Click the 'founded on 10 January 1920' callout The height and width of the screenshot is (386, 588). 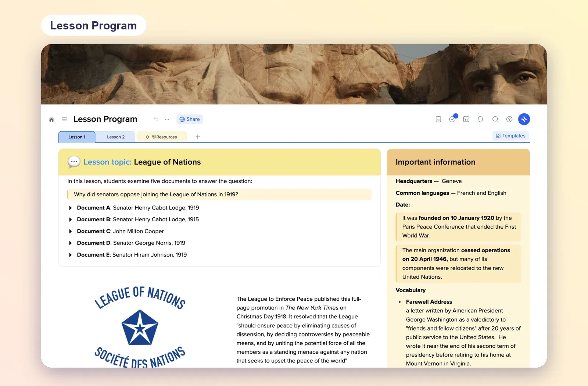458,227
